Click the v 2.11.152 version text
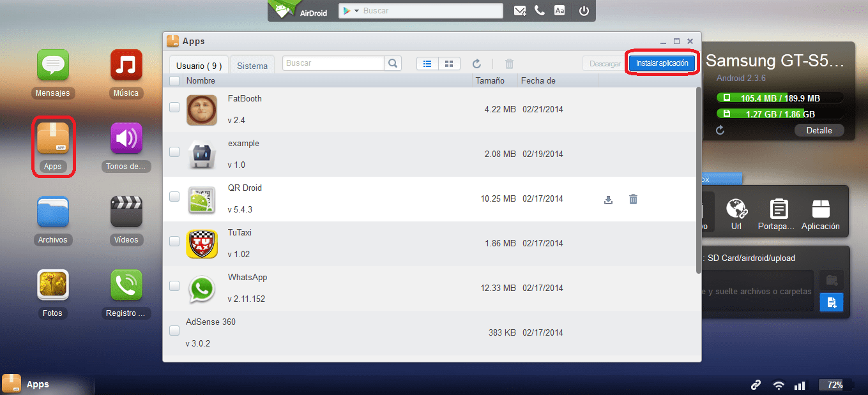Viewport: 868px width, 395px height. [x=247, y=299]
